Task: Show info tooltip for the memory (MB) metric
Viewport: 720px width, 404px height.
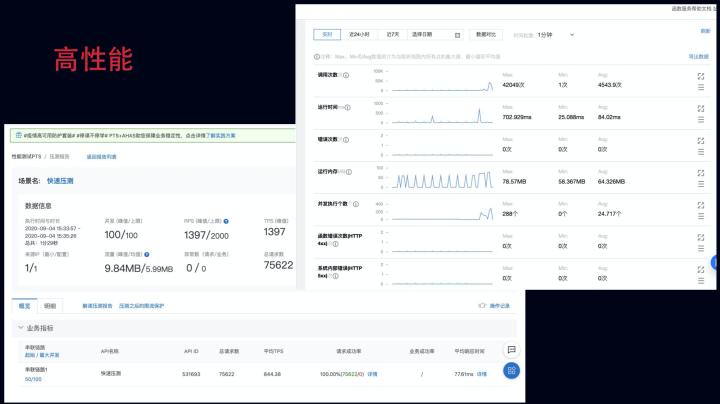Action: click(349, 172)
